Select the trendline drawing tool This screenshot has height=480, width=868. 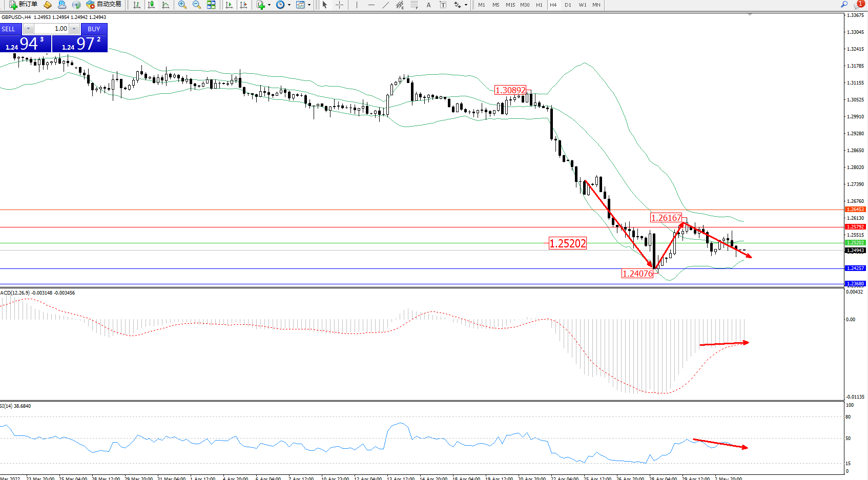(385, 5)
